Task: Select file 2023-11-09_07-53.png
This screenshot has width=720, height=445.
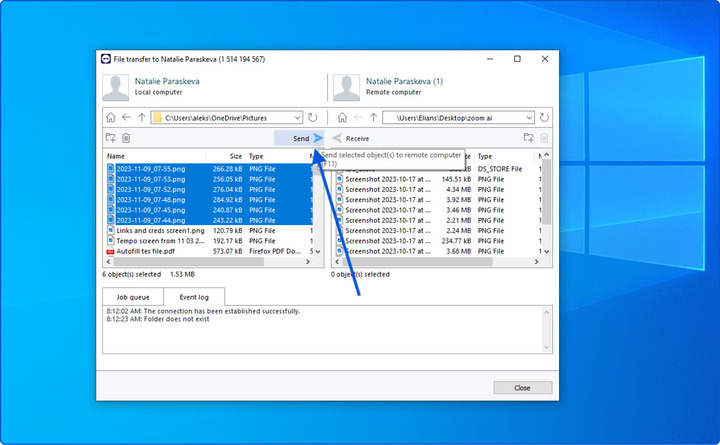Action: tap(151, 179)
